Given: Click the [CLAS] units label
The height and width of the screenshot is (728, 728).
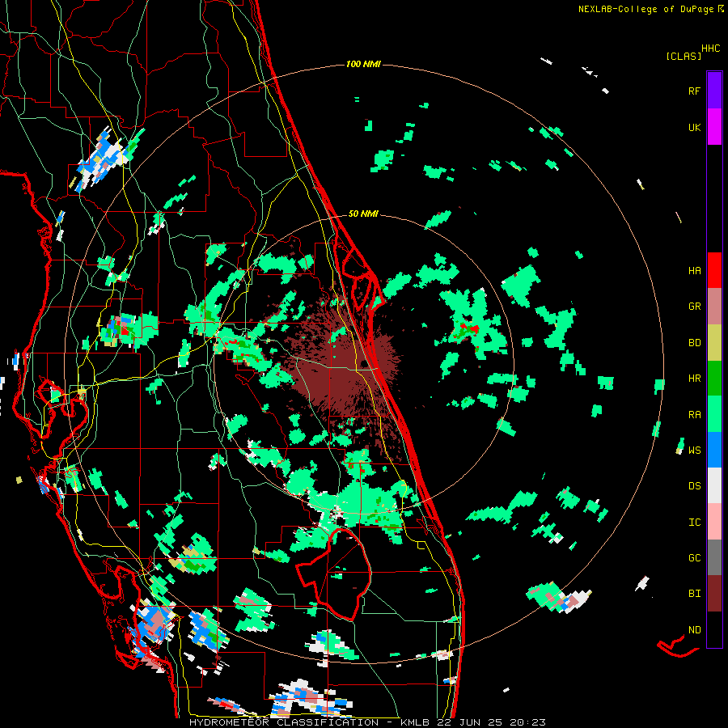Looking at the screenshot, I should coord(684,56).
